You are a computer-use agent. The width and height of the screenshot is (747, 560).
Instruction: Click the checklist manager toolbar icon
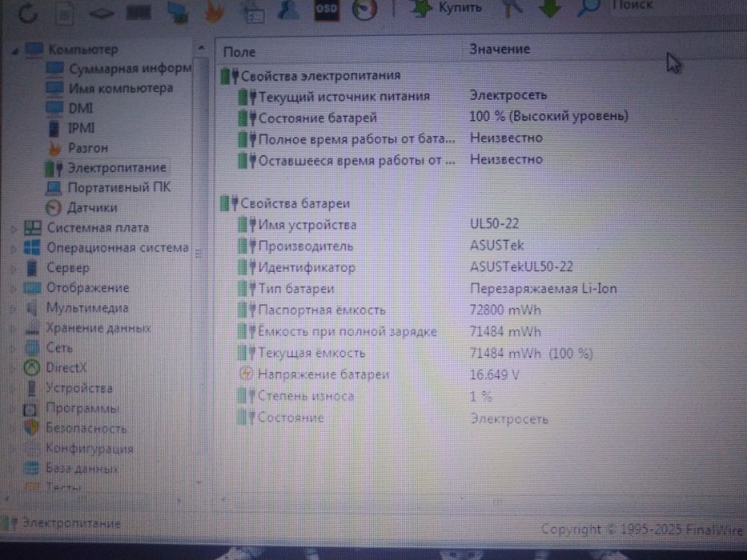(x=254, y=13)
